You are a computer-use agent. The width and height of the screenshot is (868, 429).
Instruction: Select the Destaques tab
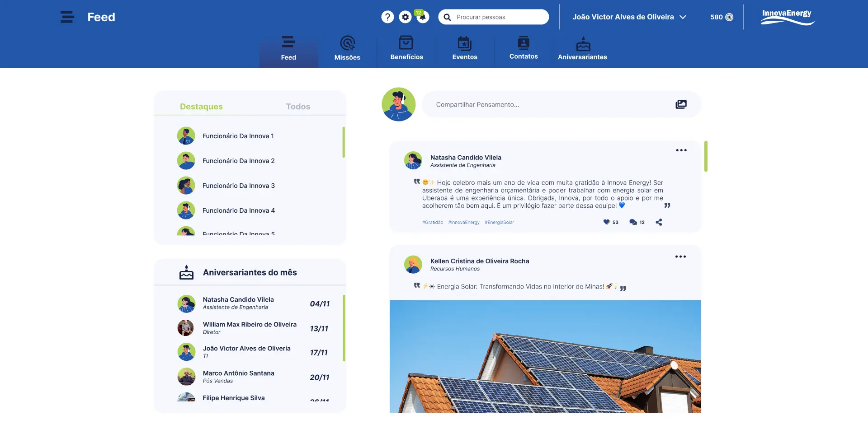pos(201,107)
